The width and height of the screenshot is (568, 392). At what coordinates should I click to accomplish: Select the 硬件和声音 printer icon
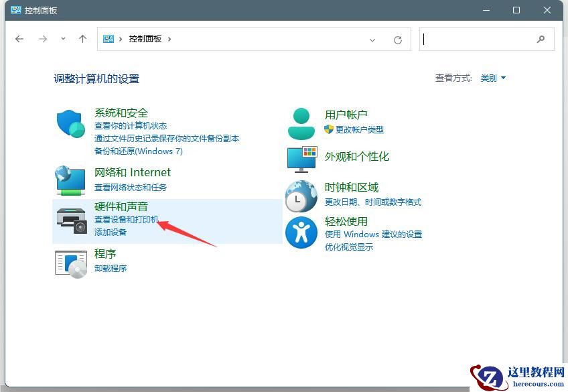click(70, 220)
